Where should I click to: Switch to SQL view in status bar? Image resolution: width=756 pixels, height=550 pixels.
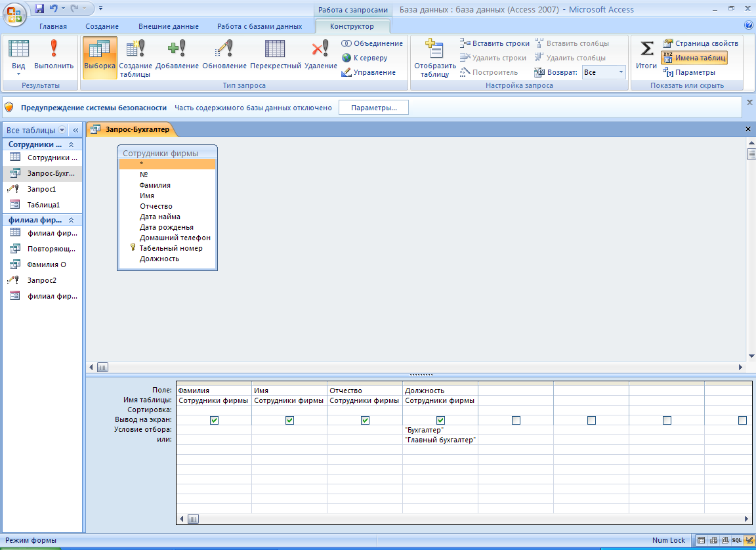[737, 540]
